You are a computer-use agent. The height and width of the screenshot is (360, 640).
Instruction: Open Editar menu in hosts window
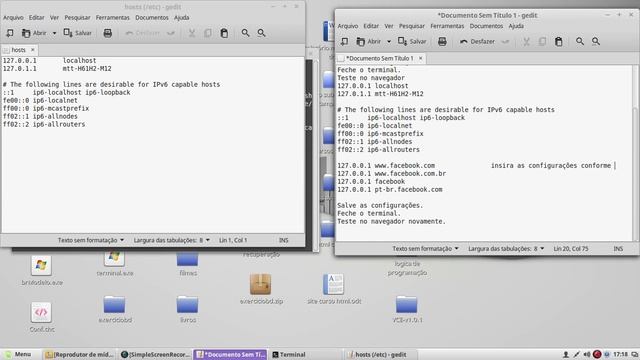(36, 18)
